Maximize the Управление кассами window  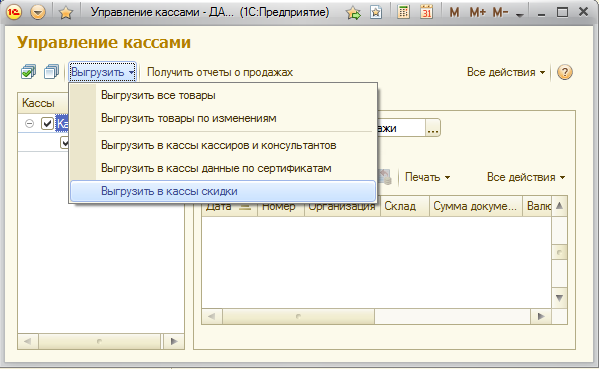tap(562, 13)
